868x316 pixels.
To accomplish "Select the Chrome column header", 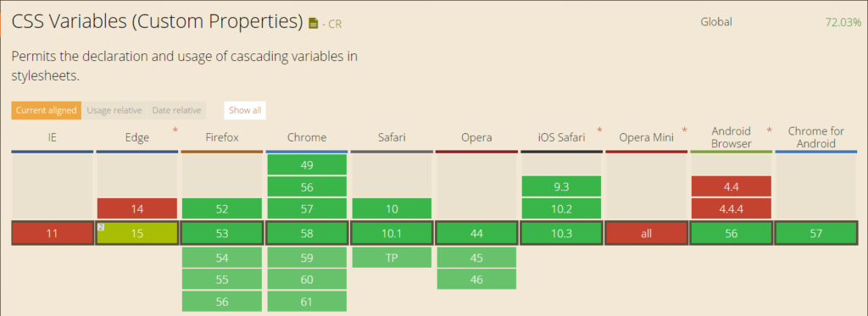I will pos(307,138).
